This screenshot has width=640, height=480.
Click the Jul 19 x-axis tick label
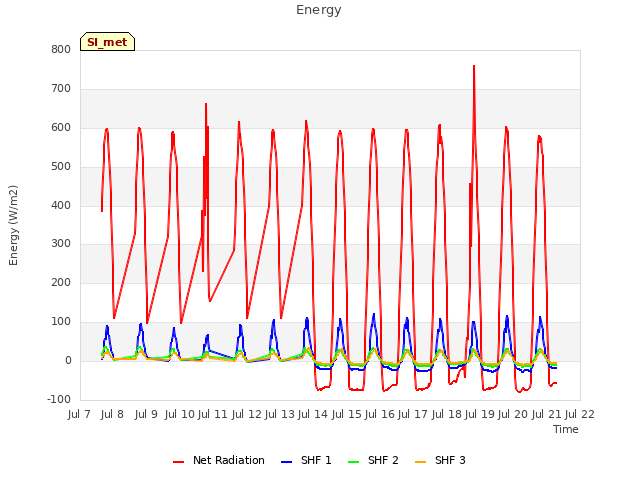[479, 415]
